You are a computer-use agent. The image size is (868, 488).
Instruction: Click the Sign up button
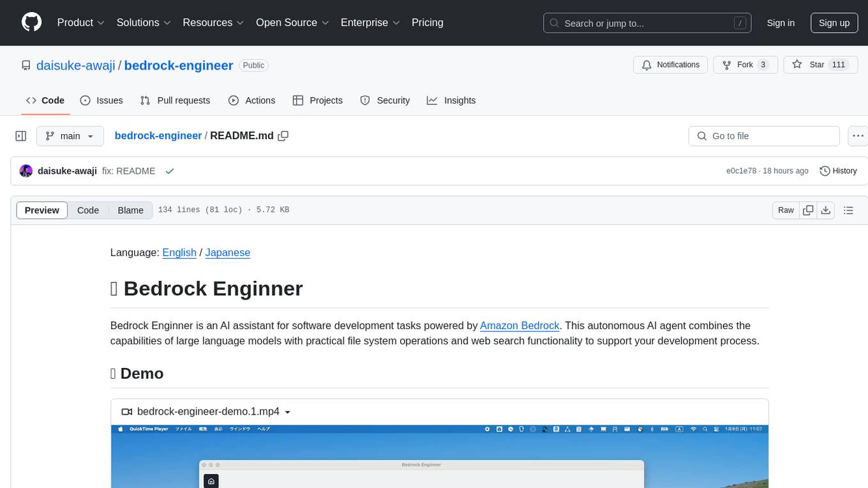point(834,23)
